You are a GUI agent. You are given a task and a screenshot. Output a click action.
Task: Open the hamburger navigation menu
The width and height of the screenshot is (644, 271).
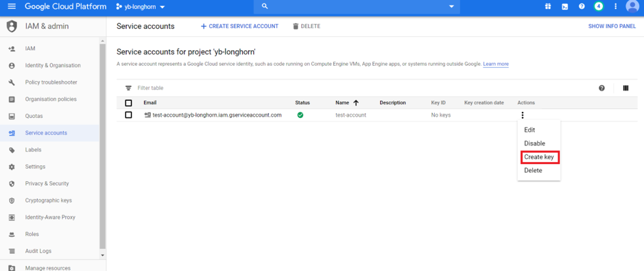tap(12, 7)
